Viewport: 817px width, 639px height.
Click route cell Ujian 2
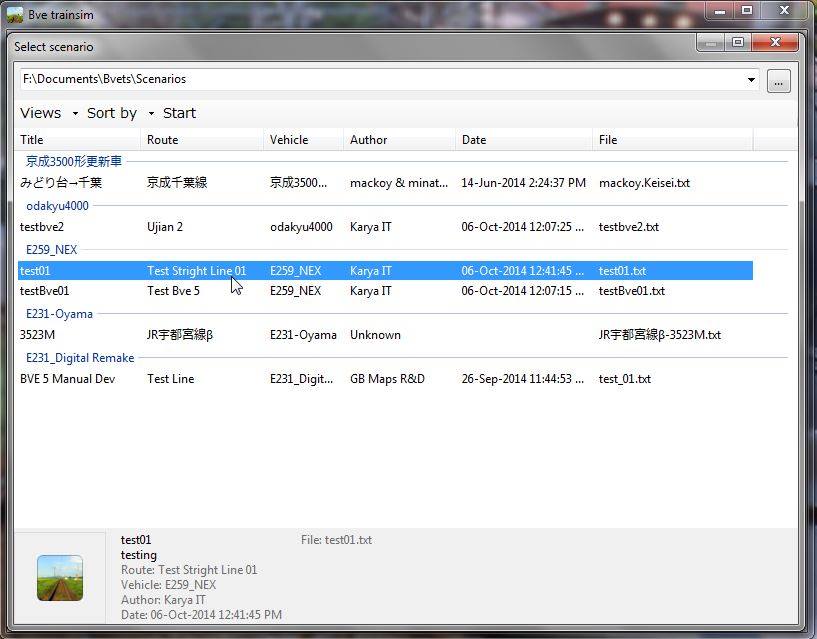pyautogui.click(x=165, y=227)
